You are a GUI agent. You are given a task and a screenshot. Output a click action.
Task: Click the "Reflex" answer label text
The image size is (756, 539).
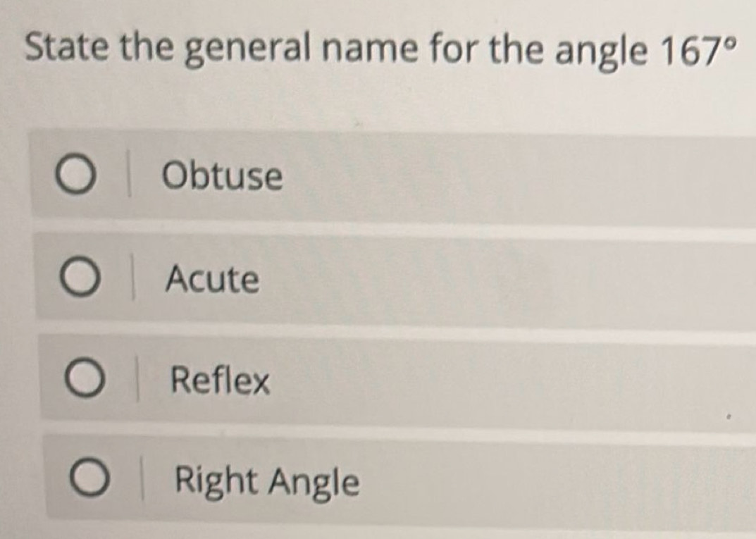click(x=221, y=382)
